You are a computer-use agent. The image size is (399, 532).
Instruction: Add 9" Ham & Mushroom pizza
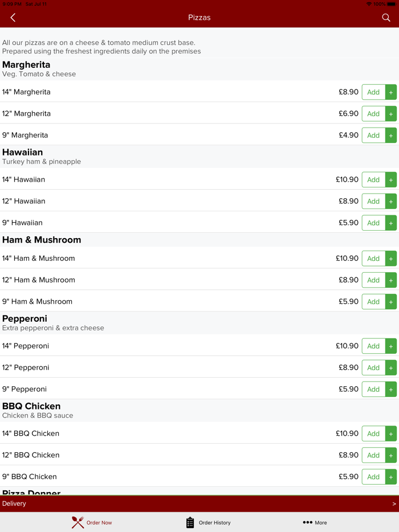tap(378, 302)
